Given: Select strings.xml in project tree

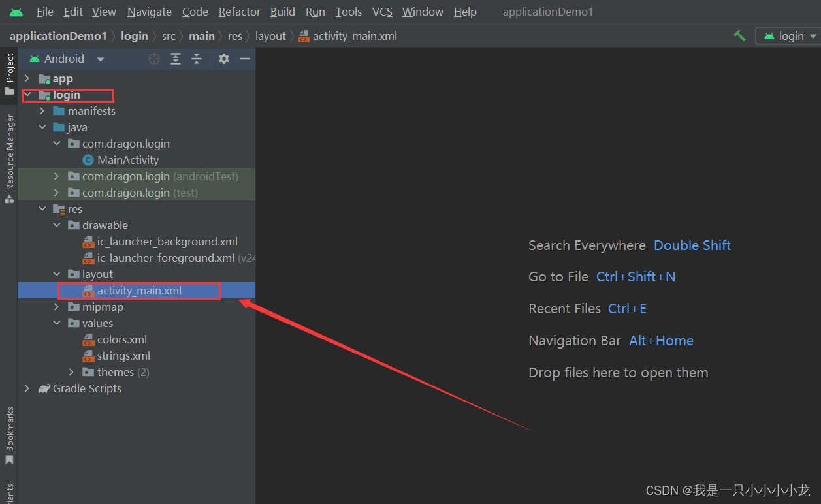Looking at the screenshot, I should [137, 356].
